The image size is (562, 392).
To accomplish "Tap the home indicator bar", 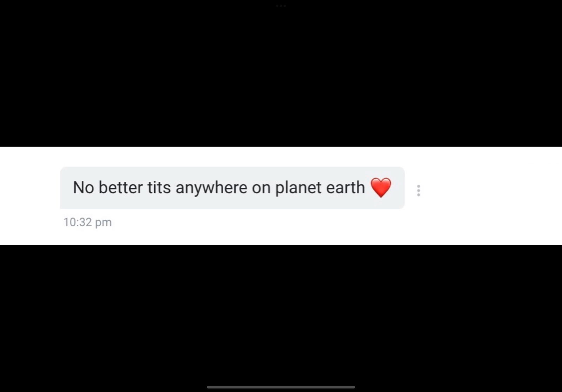I will tap(281, 387).
